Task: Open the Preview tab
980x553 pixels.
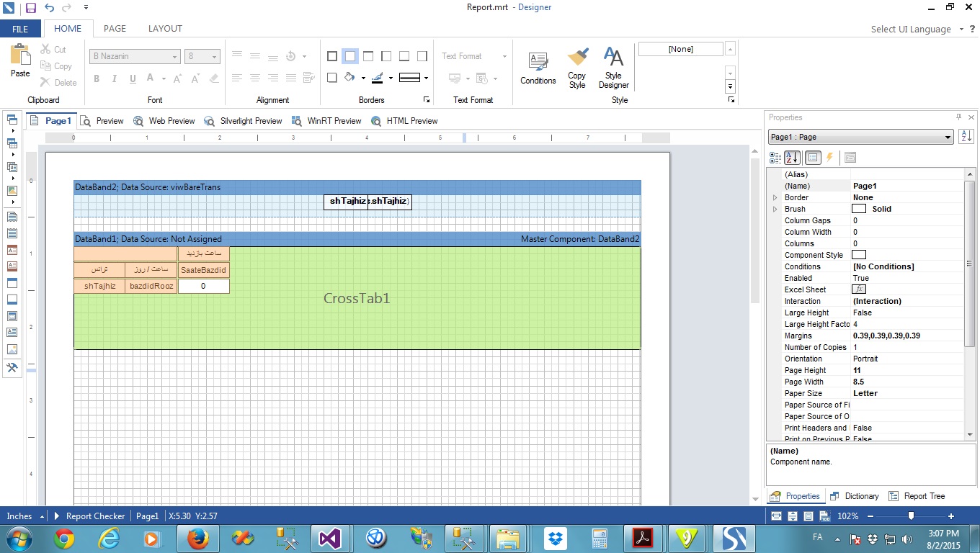Action: point(102,121)
